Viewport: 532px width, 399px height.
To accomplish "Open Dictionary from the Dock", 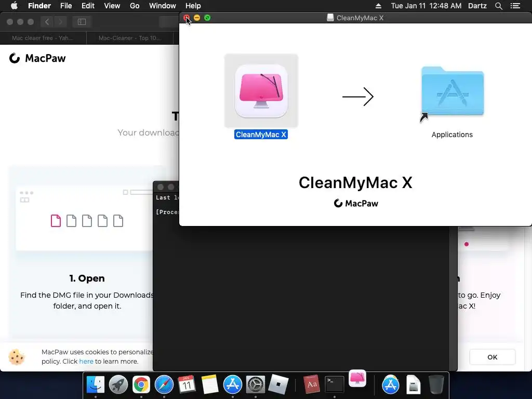I will tap(312, 385).
